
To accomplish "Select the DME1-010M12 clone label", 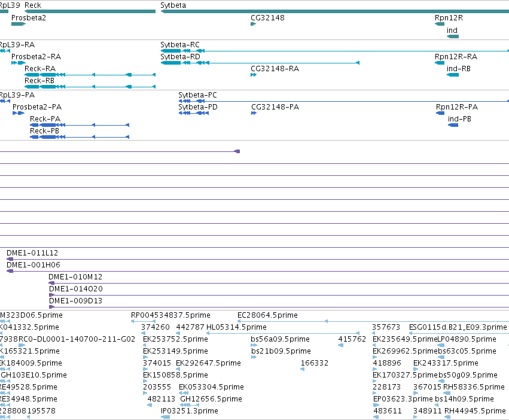I will (75, 277).
